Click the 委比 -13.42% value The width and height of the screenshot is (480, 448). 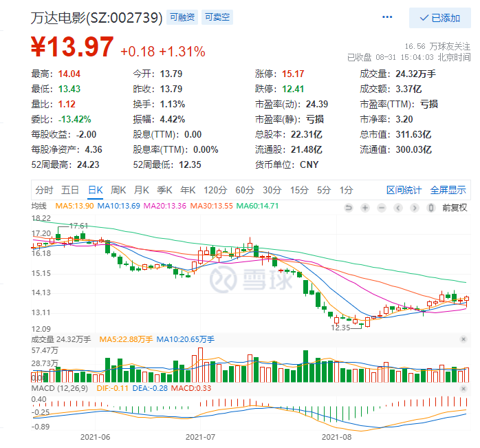(75, 119)
